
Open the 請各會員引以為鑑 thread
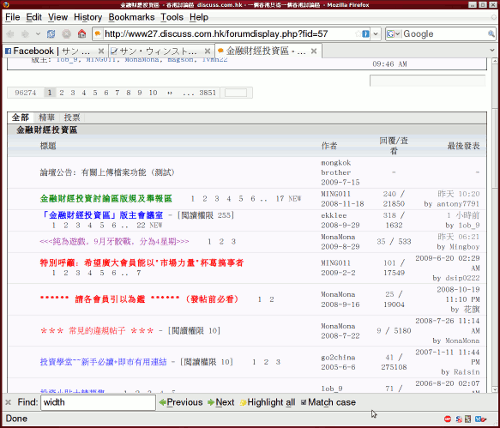139,299
